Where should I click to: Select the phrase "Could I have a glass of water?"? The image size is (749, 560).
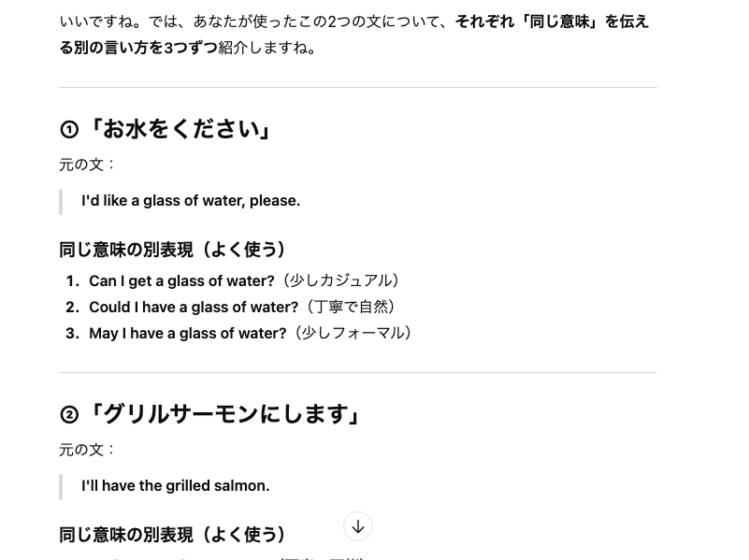194,307
